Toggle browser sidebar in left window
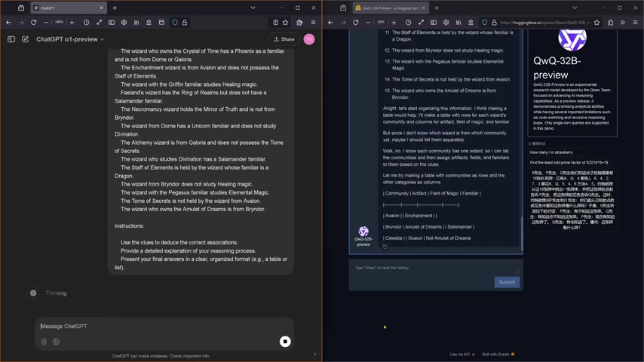Screen dimensions: 644x362 [112, 23]
